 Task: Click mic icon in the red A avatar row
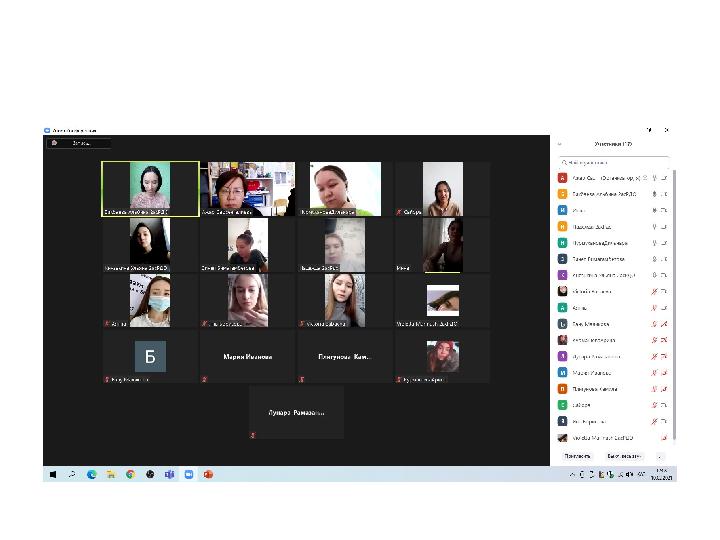tap(654, 178)
